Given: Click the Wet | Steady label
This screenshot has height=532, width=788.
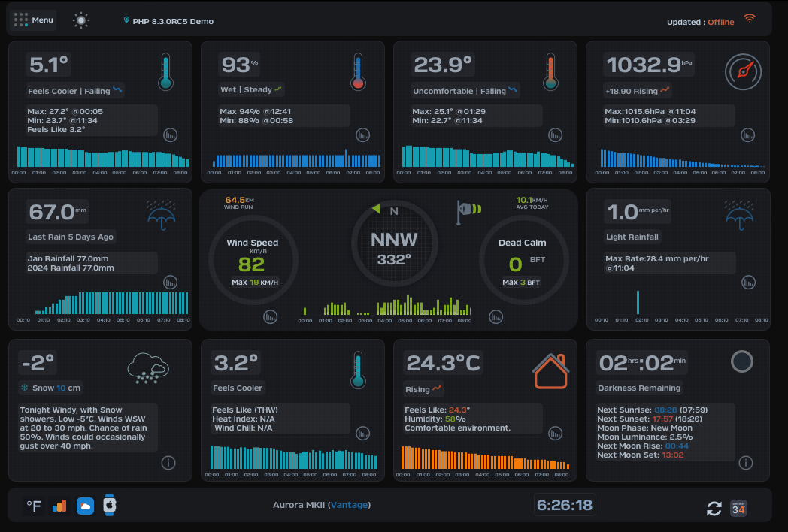Looking at the screenshot, I should [x=251, y=89].
